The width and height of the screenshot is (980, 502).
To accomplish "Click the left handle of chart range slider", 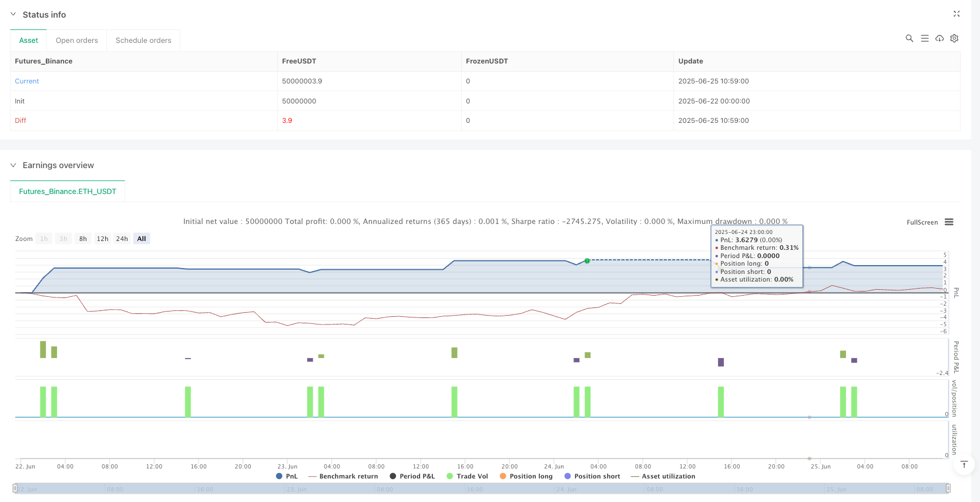I will pyautogui.click(x=15, y=488).
